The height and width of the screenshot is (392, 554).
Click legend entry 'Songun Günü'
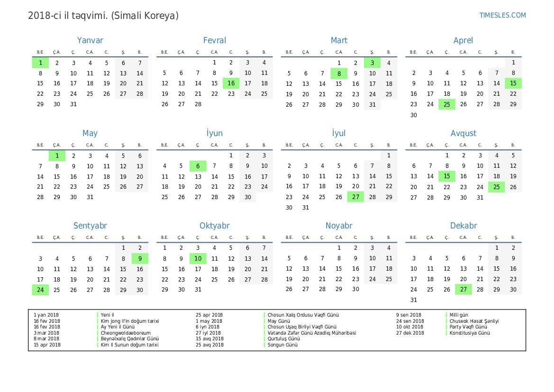point(282,345)
